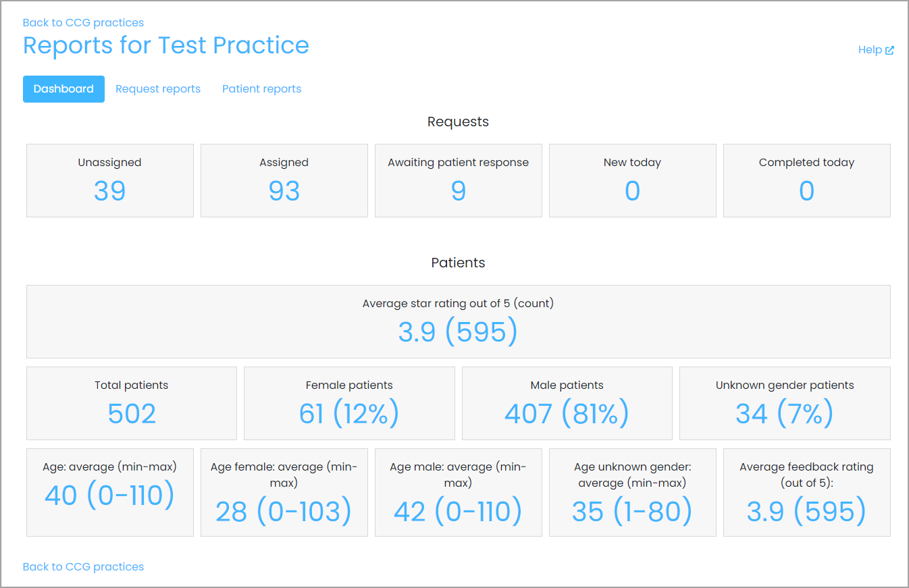
Task: Open the Patient reports tab
Action: pos(261,89)
